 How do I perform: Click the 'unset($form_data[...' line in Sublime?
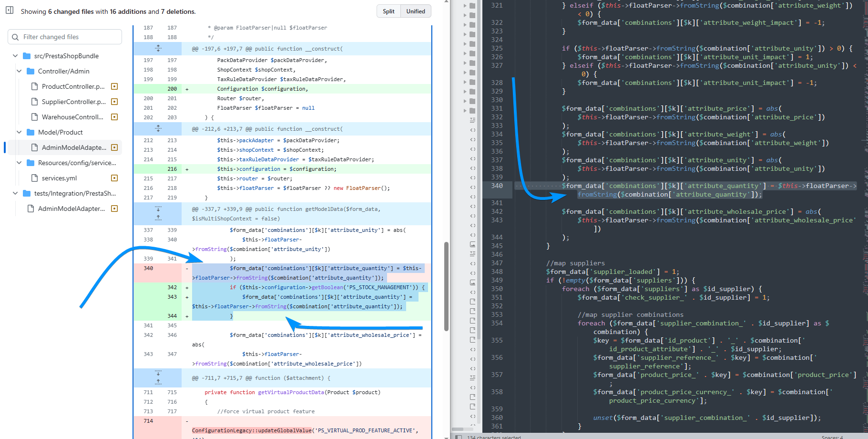[x=707, y=418]
